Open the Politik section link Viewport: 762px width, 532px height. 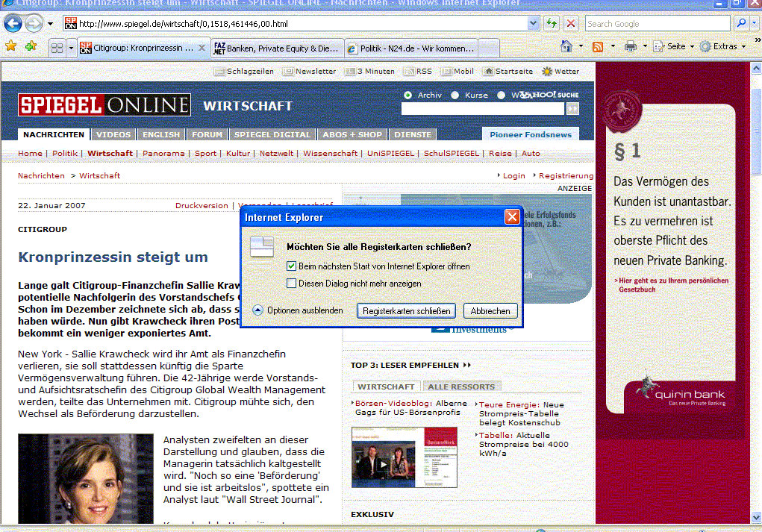[x=65, y=153]
